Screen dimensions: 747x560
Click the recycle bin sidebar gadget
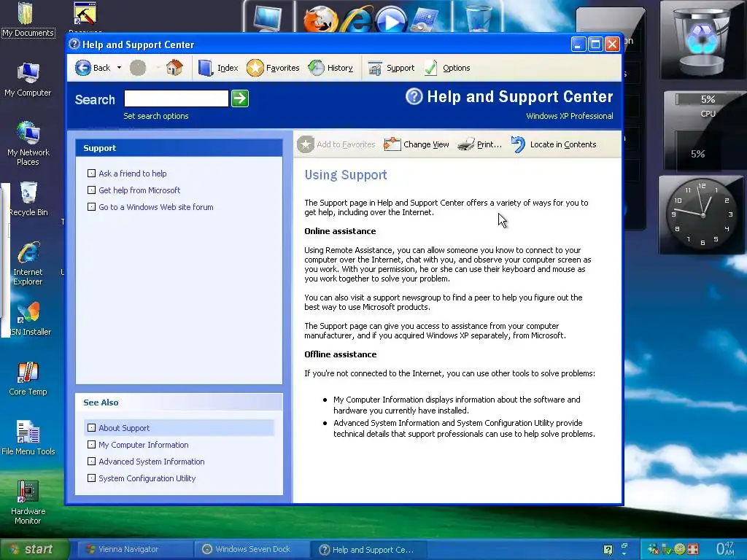[702, 39]
